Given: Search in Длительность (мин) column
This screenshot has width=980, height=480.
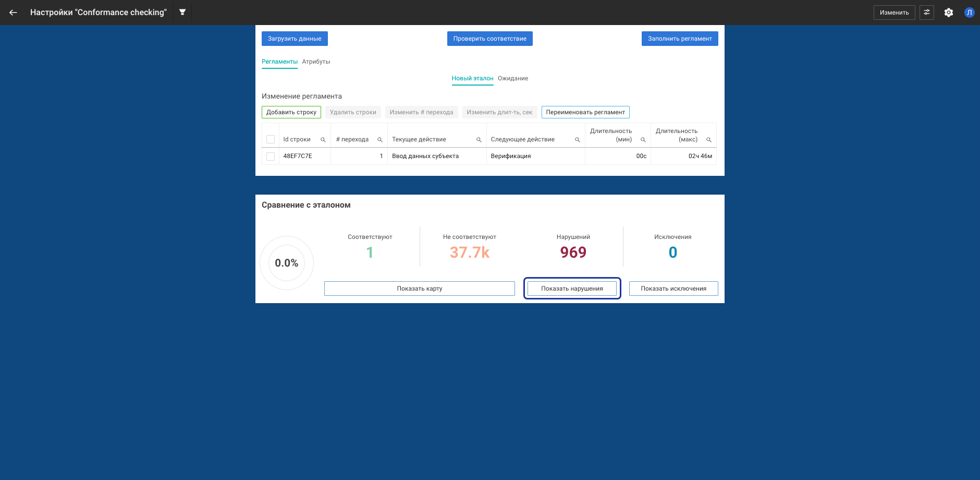Looking at the screenshot, I should click(x=643, y=140).
